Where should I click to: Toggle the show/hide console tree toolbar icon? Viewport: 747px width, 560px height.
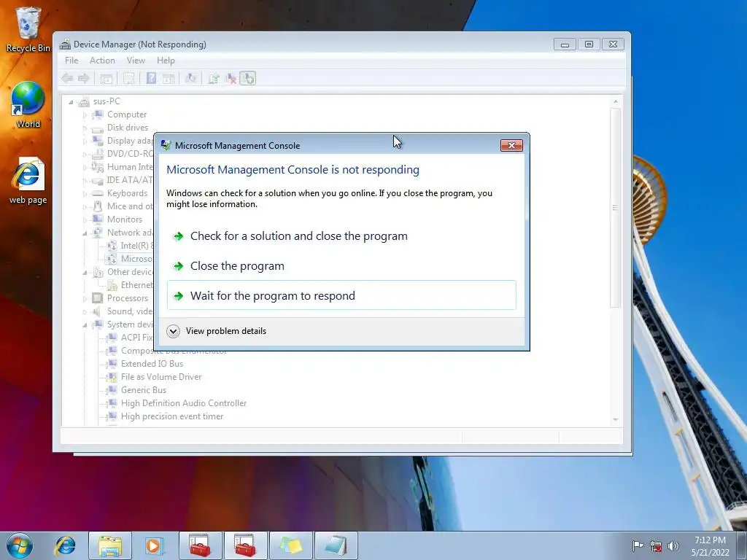[x=107, y=78]
